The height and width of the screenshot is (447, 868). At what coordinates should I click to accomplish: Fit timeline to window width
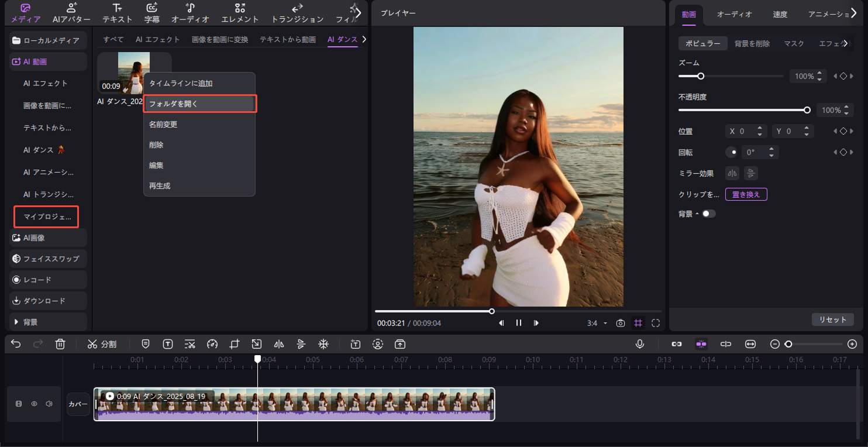pos(750,344)
